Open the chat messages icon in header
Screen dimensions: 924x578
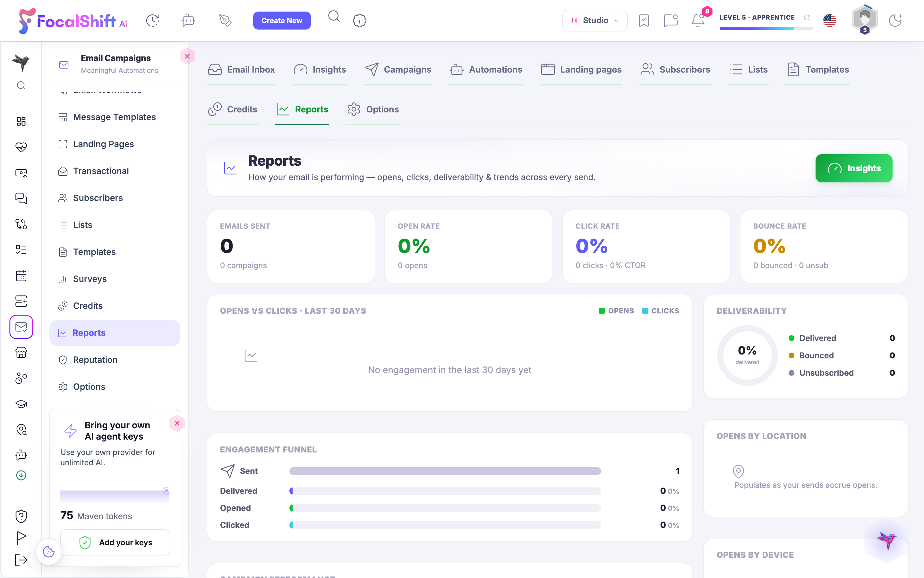pos(671,20)
